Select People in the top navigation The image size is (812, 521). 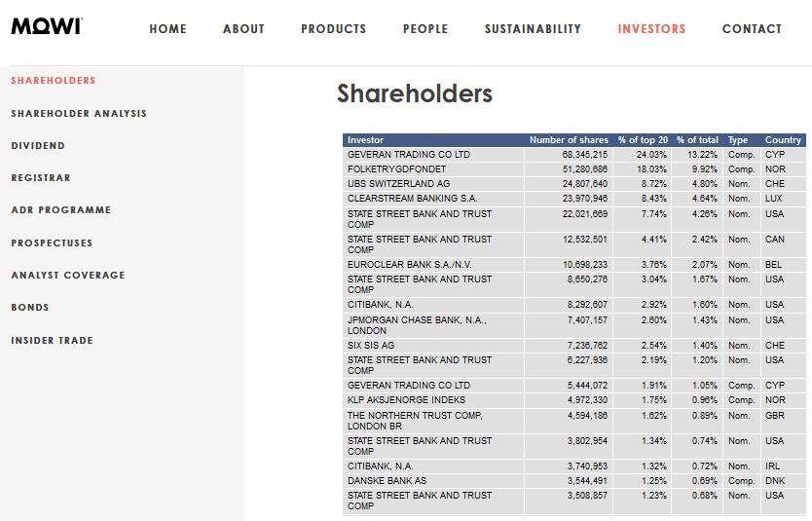[425, 29]
